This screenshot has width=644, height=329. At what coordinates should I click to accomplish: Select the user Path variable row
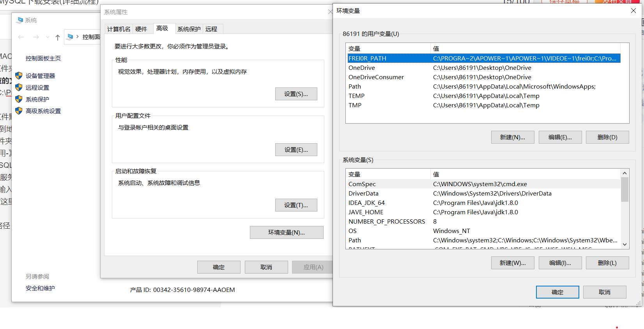[x=484, y=87]
